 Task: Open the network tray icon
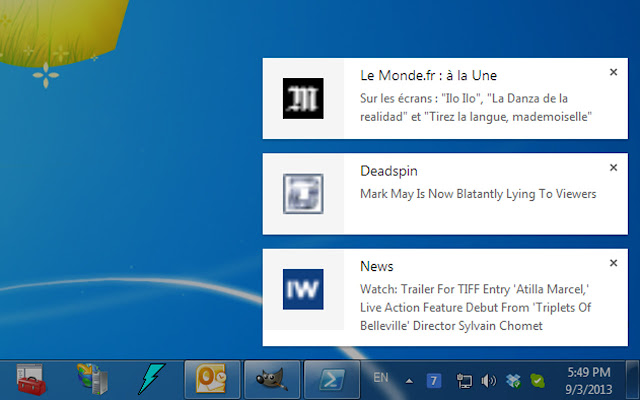464,381
